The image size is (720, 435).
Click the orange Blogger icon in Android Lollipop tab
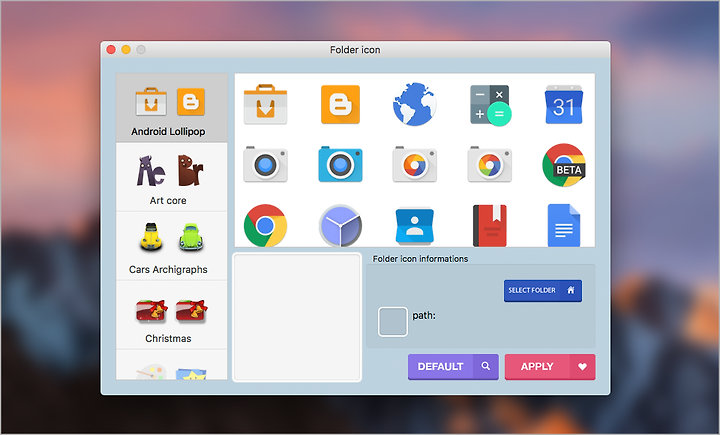tap(191, 102)
